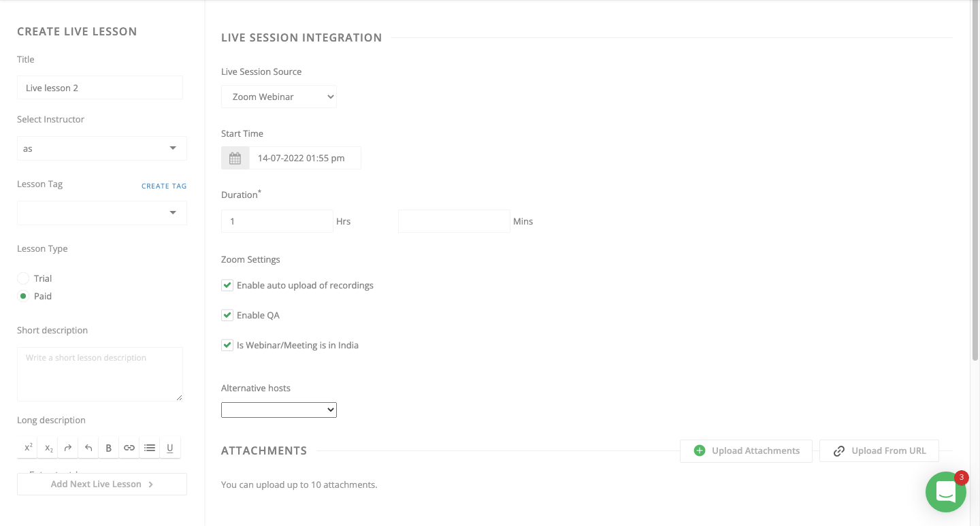Select the Paid lesson type
The width and height of the screenshot is (980, 526).
(x=23, y=296)
